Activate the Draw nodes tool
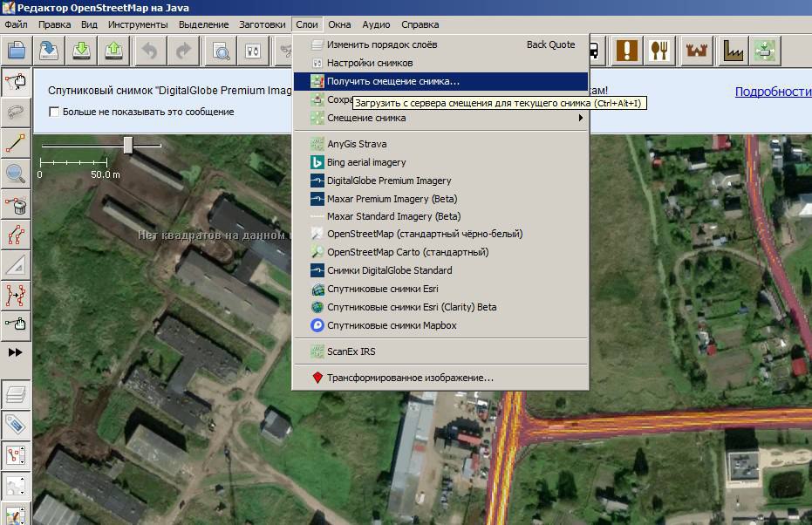812x525 pixels. click(16, 143)
